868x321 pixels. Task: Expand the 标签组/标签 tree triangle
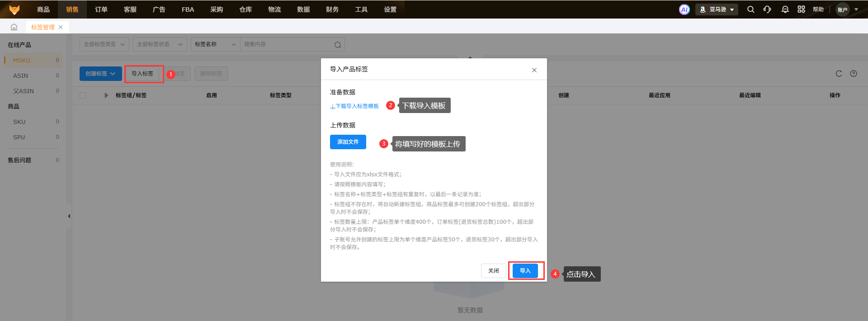click(x=106, y=95)
